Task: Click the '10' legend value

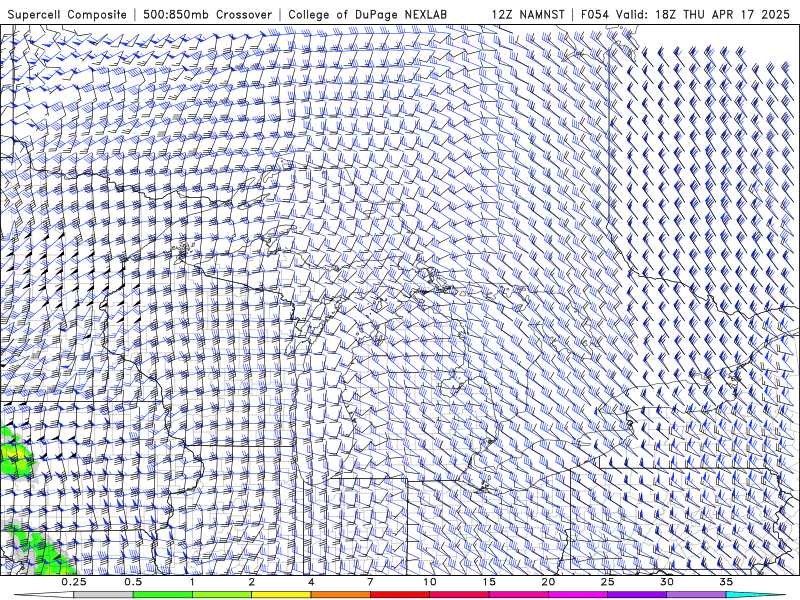Action: tap(430, 582)
